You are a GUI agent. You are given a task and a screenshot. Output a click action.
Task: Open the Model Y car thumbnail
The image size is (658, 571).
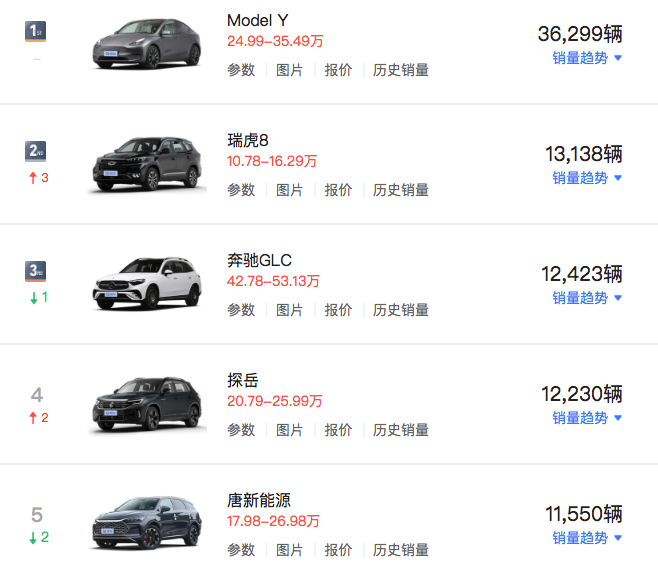pyautogui.click(x=146, y=44)
